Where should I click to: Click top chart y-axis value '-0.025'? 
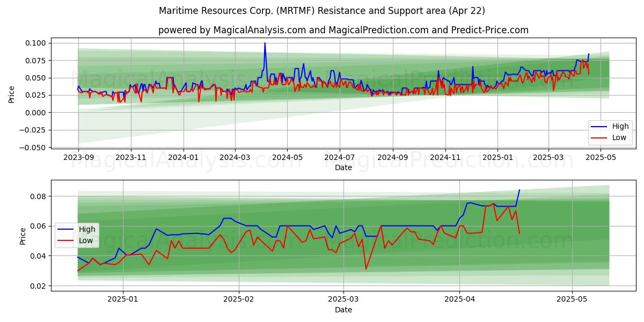pos(33,130)
